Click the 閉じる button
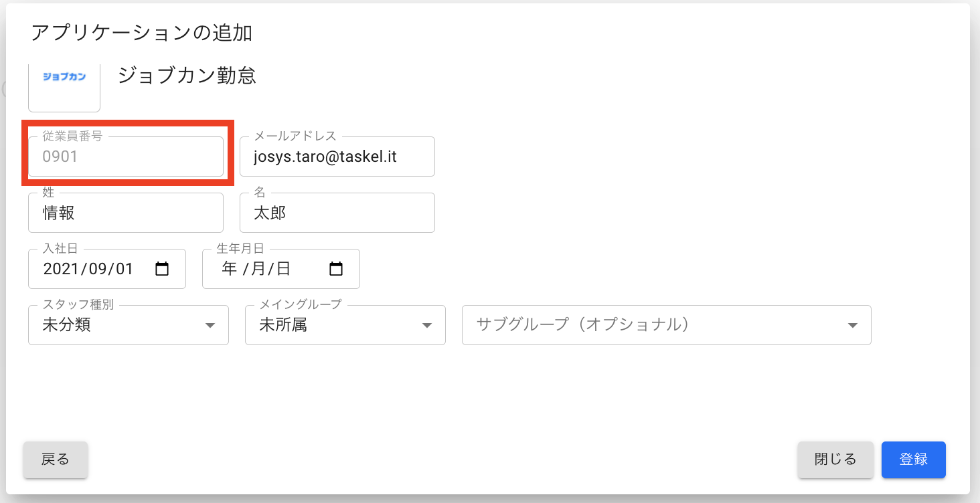980x503 pixels. [835, 460]
